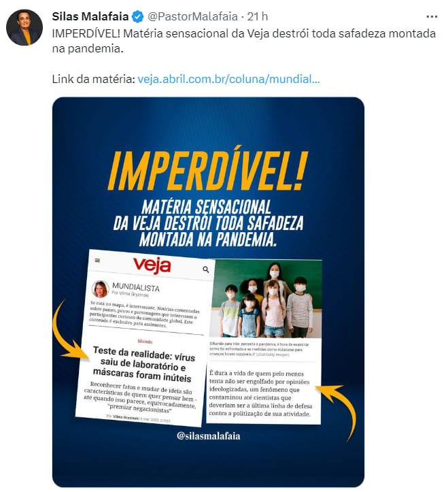This screenshot has height=492, width=448.
Task: Click the yellow arrow pointing at headline
Action: (67, 331)
